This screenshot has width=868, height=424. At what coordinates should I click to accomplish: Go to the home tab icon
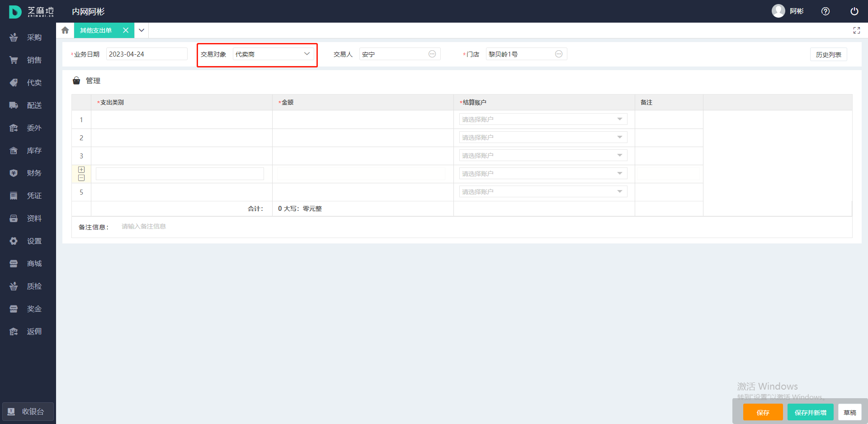click(x=65, y=30)
